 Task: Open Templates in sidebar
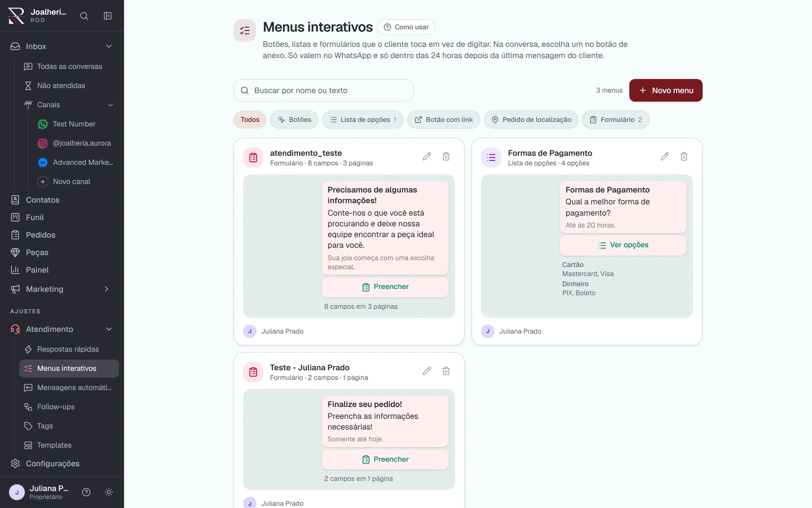click(69, 445)
